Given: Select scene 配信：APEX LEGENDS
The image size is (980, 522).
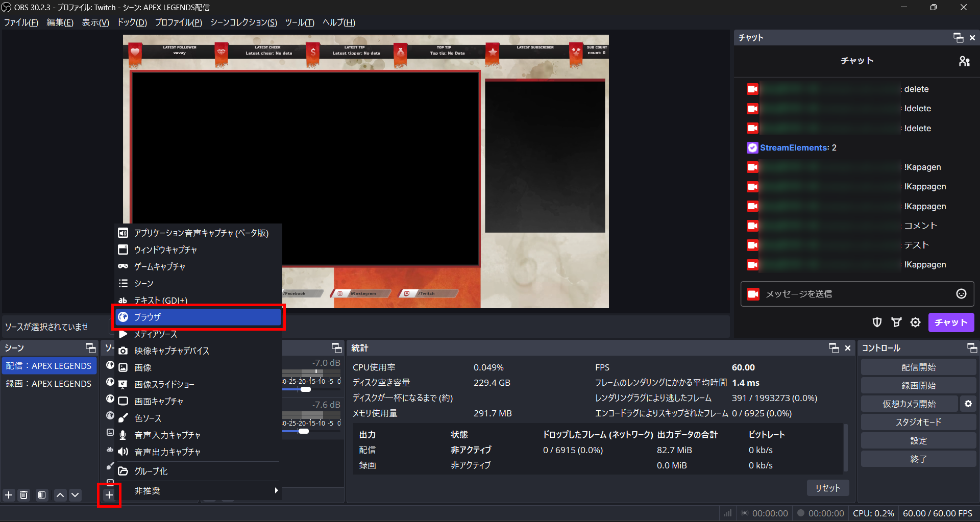Looking at the screenshot, I should click(x=49, y=366).
